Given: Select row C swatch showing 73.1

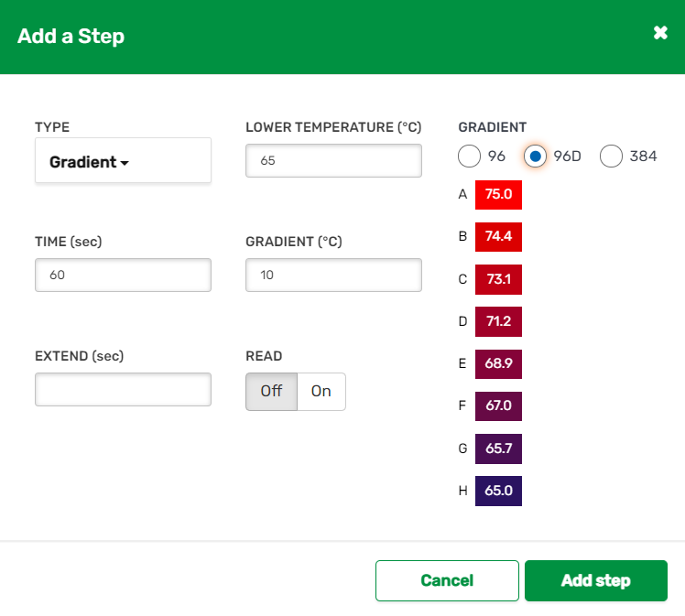Looking at the screenshot, I should 498,279.
